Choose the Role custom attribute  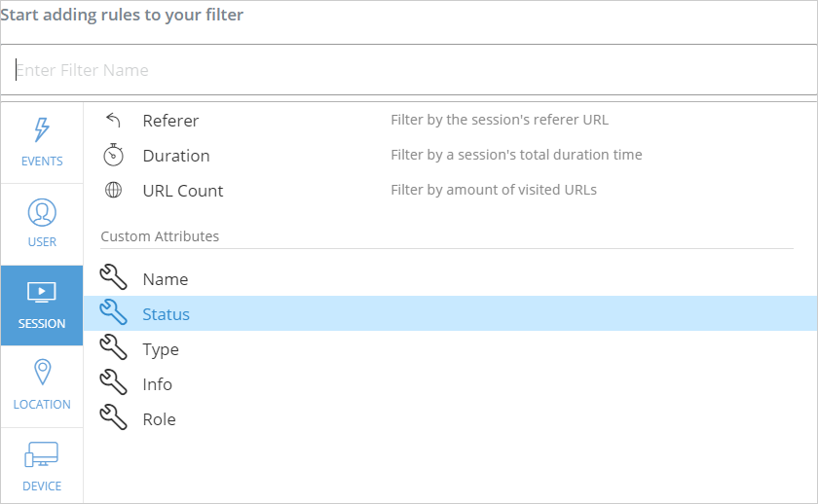pos(160,419)
